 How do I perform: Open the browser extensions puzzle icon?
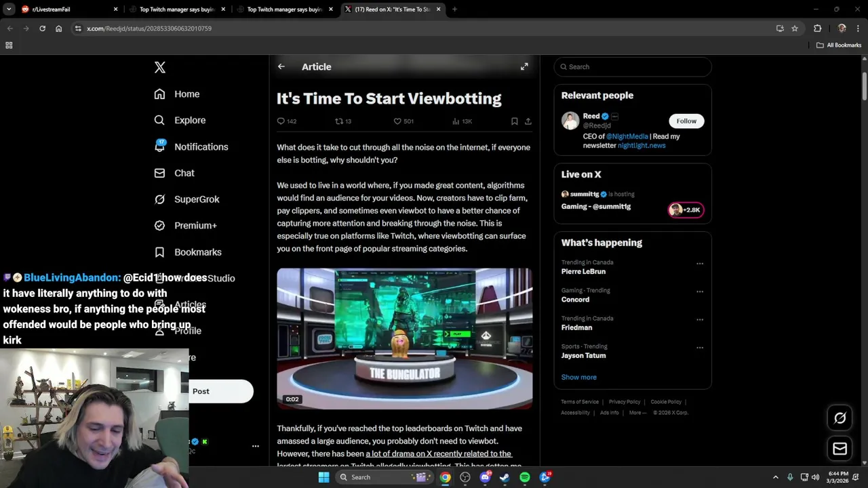tap(817, 28)
